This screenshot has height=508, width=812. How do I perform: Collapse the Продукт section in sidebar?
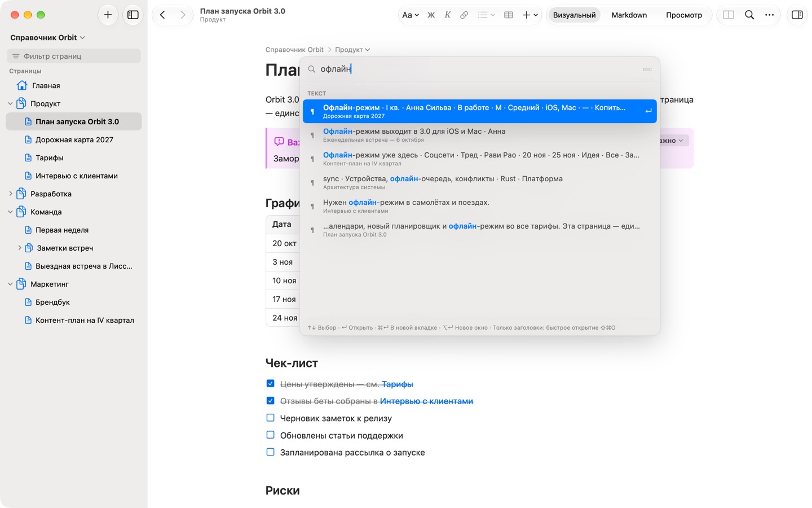pyautogui.click(x=10, y=104)
